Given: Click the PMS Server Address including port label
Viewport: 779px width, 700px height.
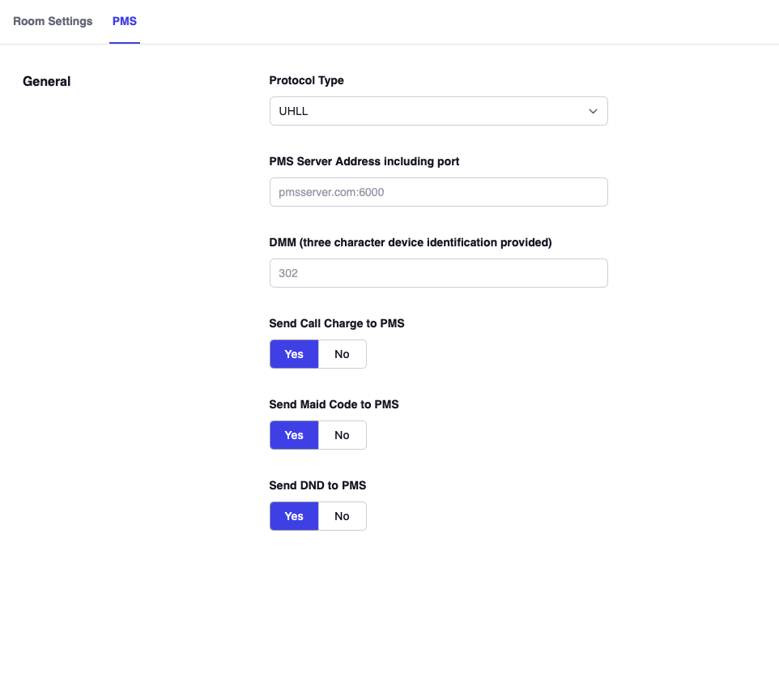Looking at the screenshot, I should pyautogui.click(x=364, y=161).
